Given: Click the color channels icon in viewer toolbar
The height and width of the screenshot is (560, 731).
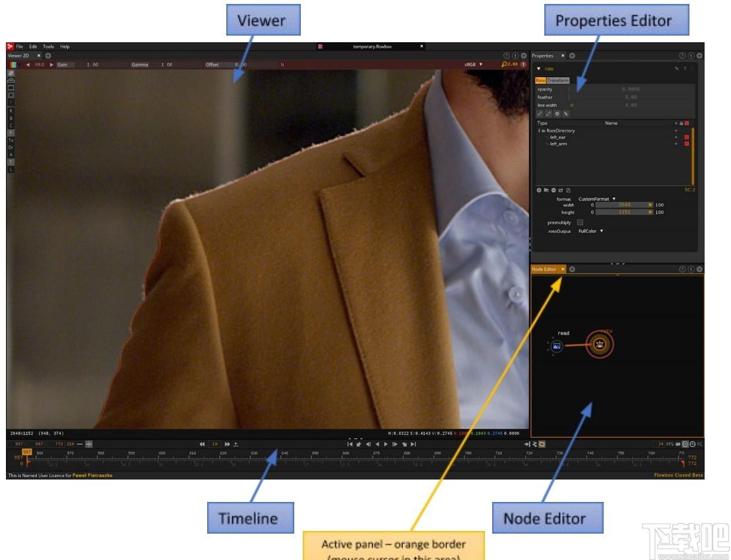Looking at the screenshot, I should point(13,65).
